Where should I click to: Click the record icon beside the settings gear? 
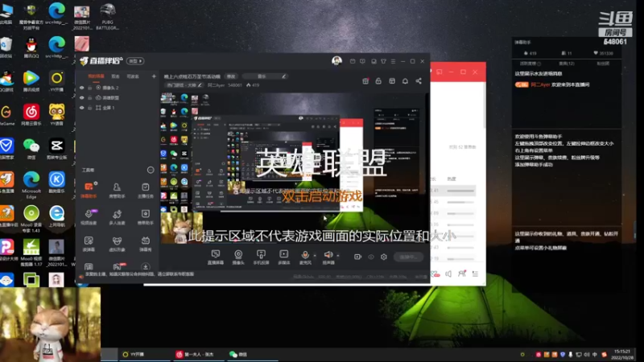tap(357, 257)
